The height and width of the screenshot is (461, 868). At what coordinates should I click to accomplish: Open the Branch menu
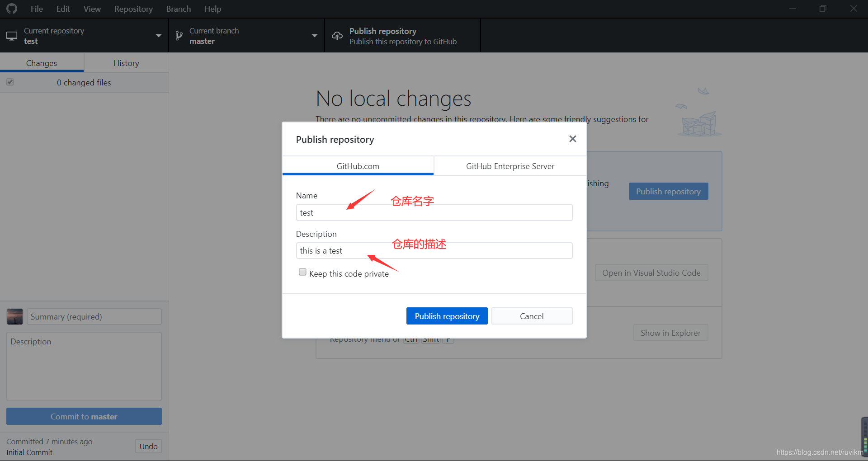[179, 9]
